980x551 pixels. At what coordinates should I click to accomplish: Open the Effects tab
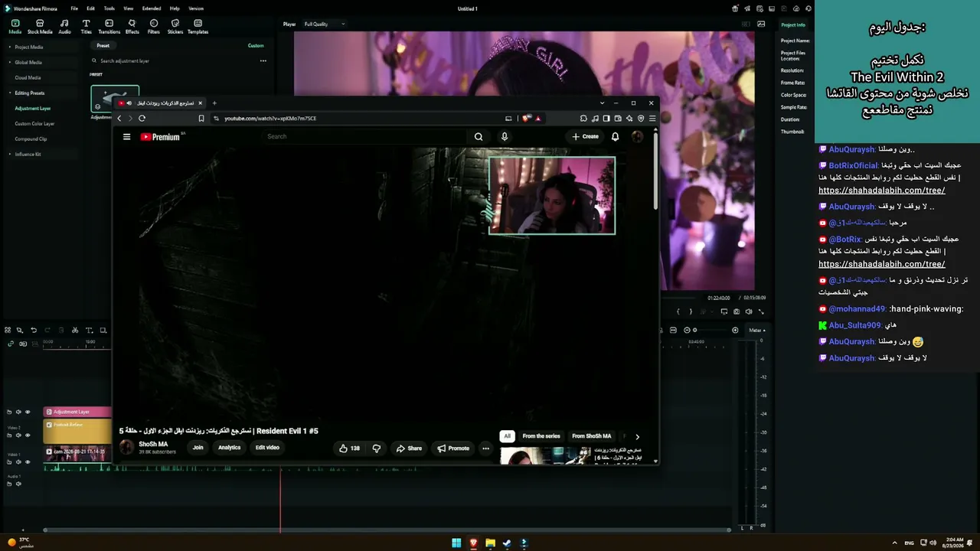coord(132,27)
